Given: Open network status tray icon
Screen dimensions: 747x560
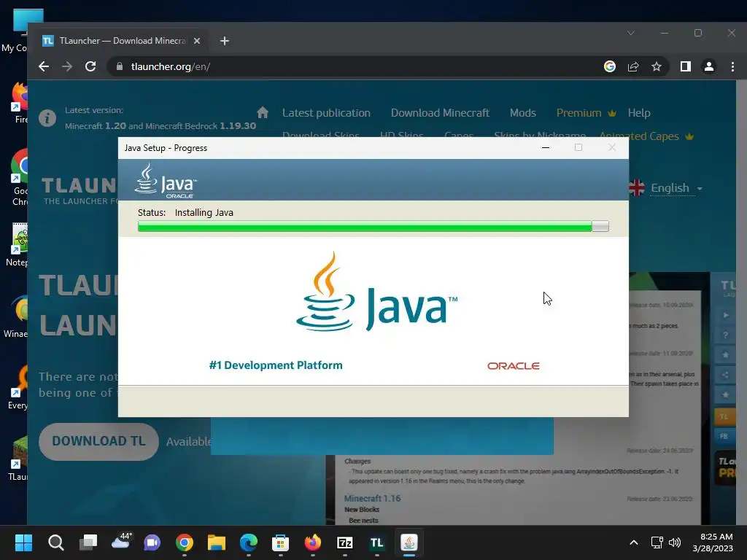Looking at the screenshot, I should tap(657, 542).
